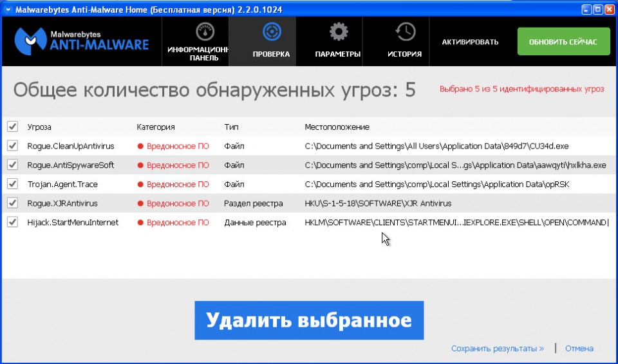This screenshot has width=618, height=364.
Task: Click ОБНОВИТЬ СЕЙЧАС green button
Action: tap(564, 41)
